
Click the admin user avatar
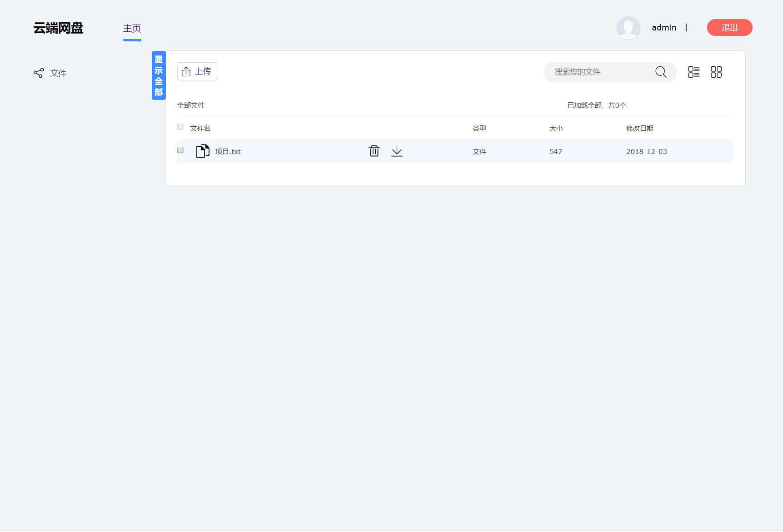(628, 28)
